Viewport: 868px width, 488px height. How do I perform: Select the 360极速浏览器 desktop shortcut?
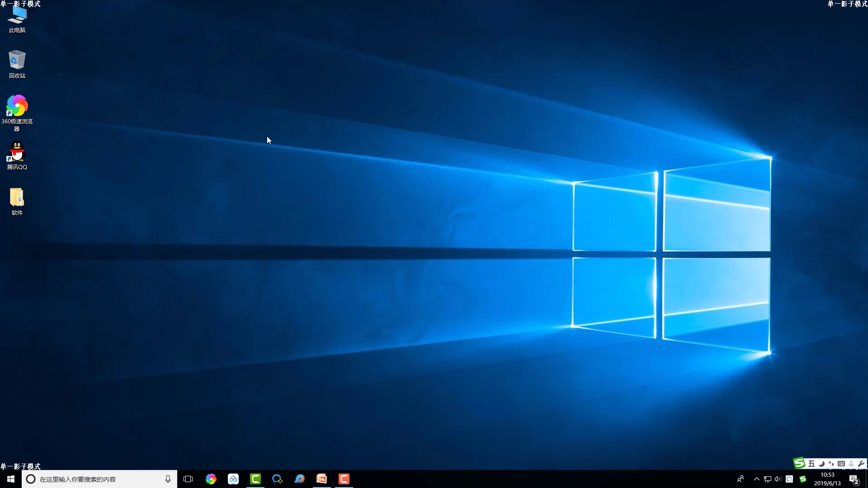[17, 113]
